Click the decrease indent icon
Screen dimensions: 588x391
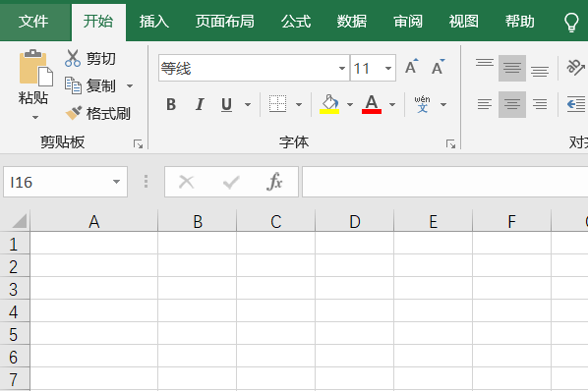[x=576, y=104]
